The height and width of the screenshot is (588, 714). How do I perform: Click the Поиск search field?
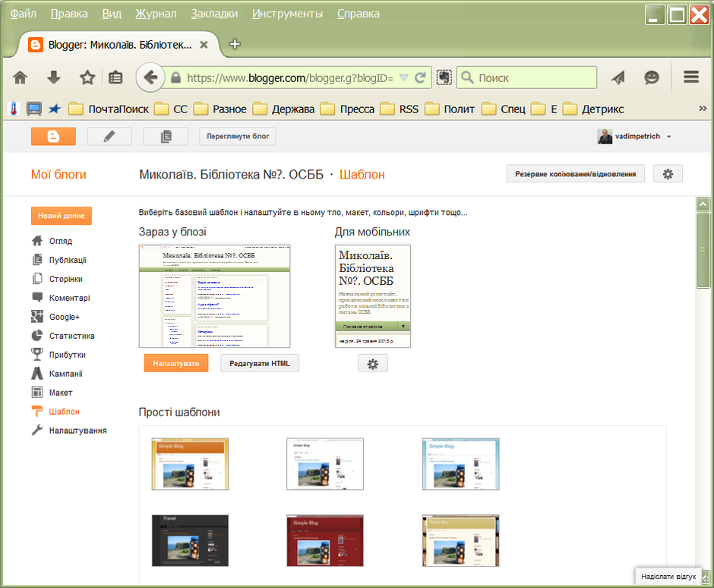point(527,78)
